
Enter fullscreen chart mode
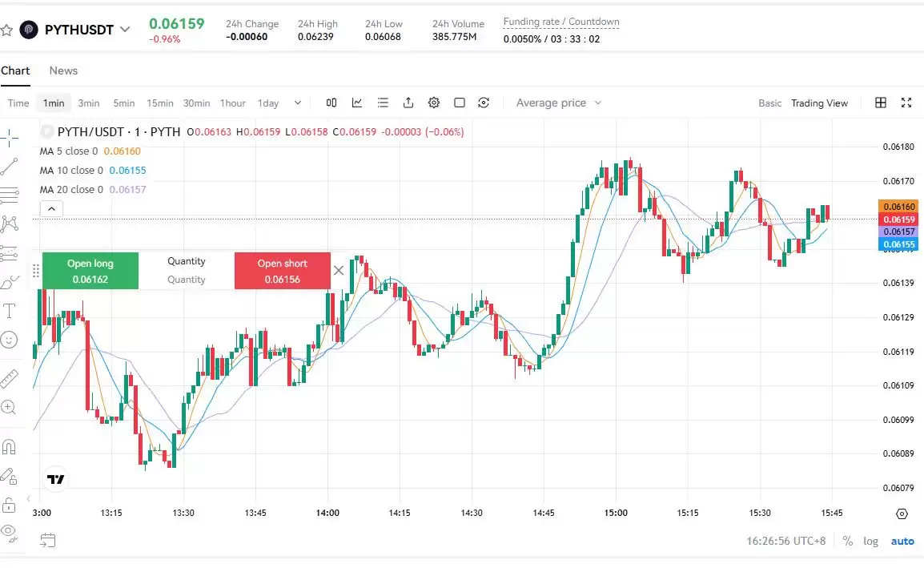(x=906, y=103)
